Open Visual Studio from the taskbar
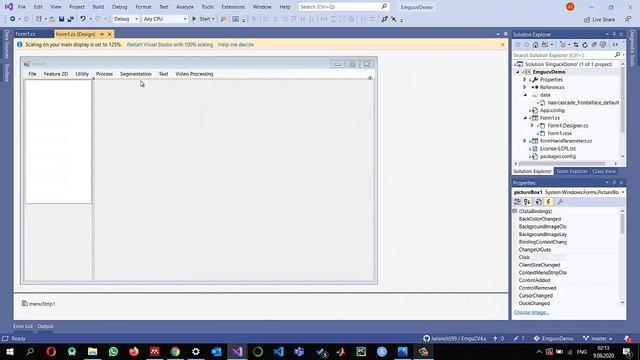 (237, 351)
